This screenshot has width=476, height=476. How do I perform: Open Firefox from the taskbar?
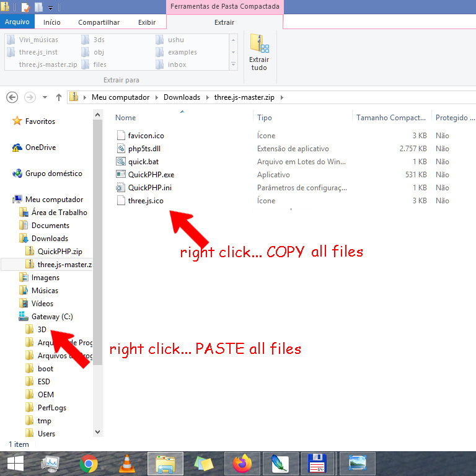(243, 464)
